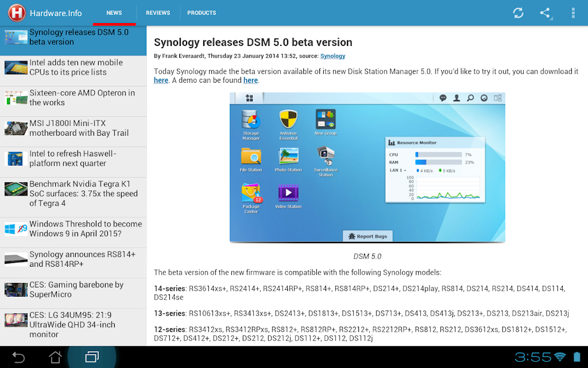Follow the first 'here' download link
588x368 pixels.
tap(161, 80)
